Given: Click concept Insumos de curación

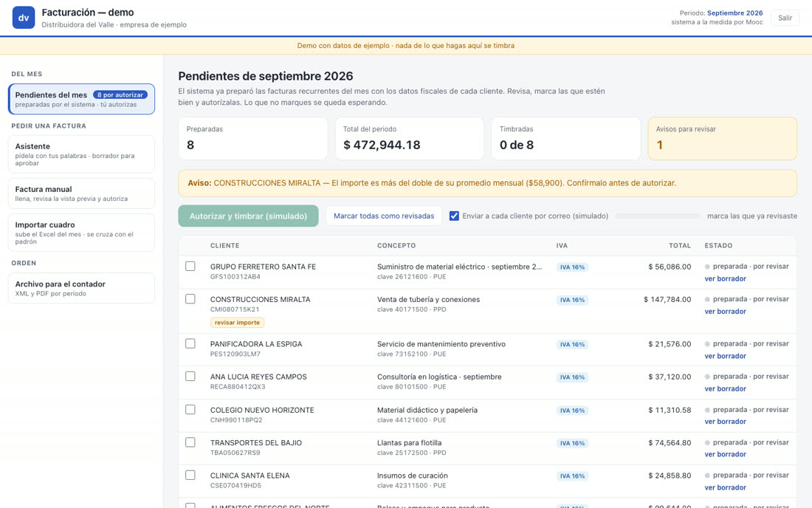Looking at the screenshot, I should 412,476.
